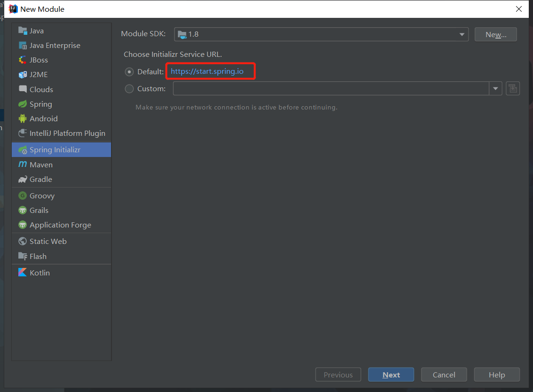Click the Java folder icon in module list

(x=23, y=31)
